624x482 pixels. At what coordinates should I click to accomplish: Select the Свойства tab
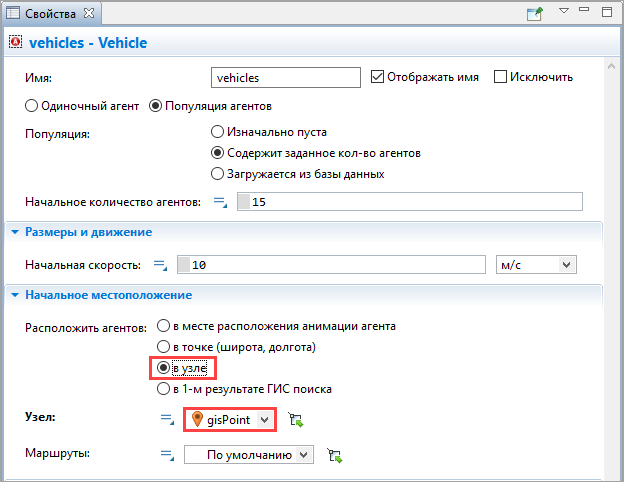coord(51,14)
